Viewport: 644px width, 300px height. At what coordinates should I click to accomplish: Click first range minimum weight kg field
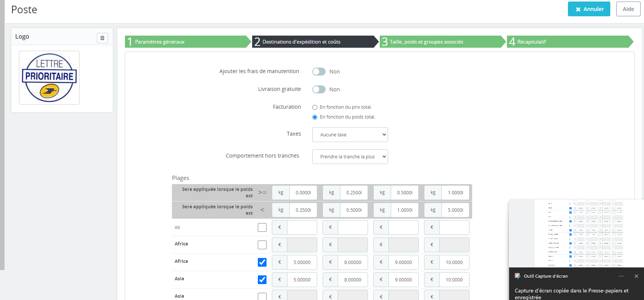click(303, 192)
